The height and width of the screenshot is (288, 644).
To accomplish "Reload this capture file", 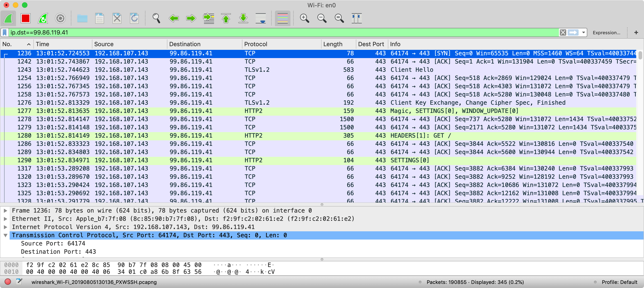I will pos(134,18).
